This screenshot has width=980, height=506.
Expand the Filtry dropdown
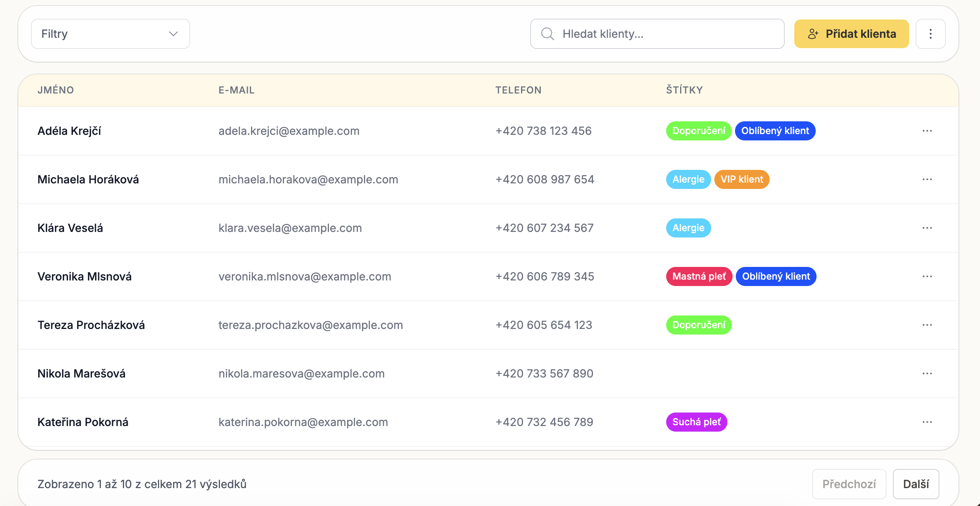(x=111, y=34)
